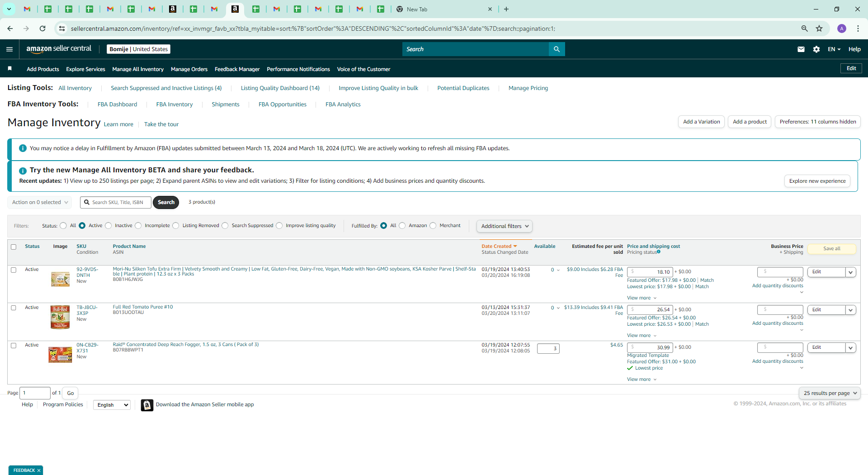The width and height of the screenshot is (868, 475).
Task: Close the New Tab browser tab
Action: (490, 9)
